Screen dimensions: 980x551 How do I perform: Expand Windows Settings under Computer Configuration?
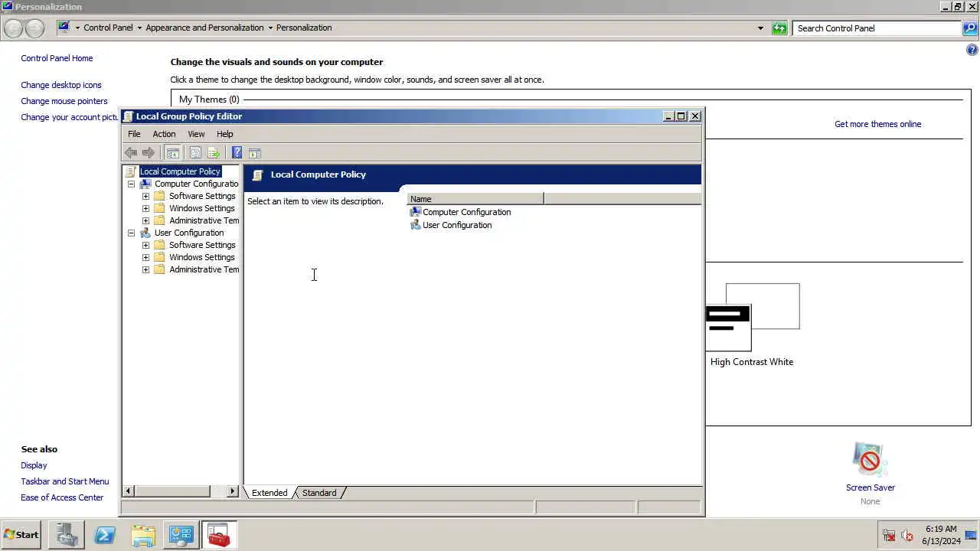coord(145,208)
